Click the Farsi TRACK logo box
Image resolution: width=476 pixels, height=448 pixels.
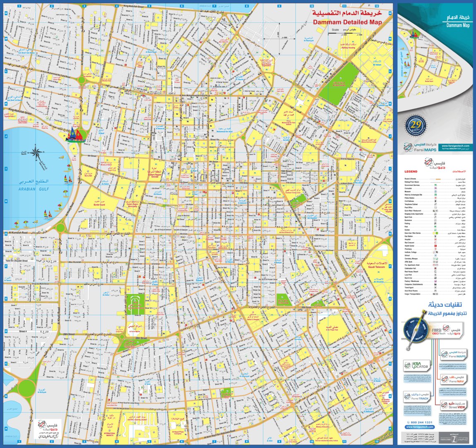coord(417,397)
